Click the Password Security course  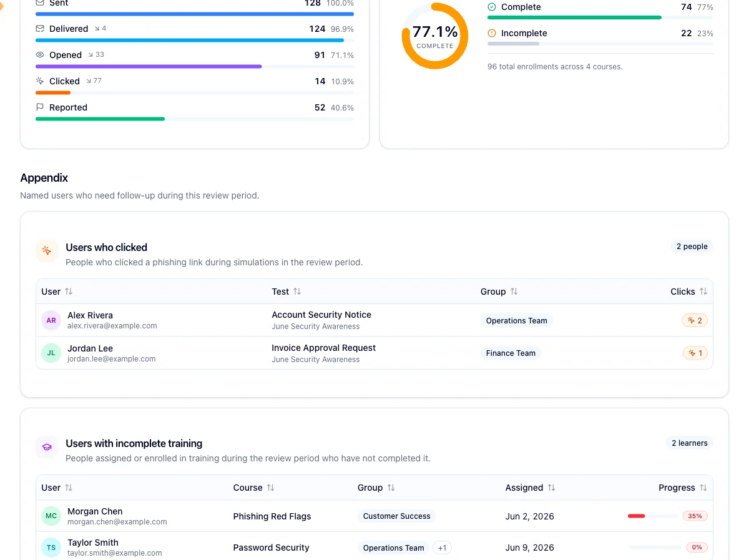(x=272, y=548)
